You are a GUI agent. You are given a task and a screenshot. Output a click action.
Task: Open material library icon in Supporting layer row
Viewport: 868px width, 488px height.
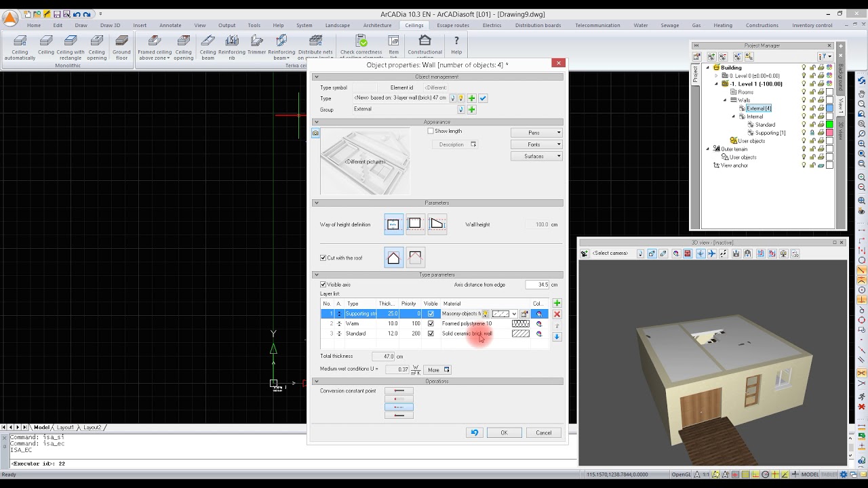(524, 314)
